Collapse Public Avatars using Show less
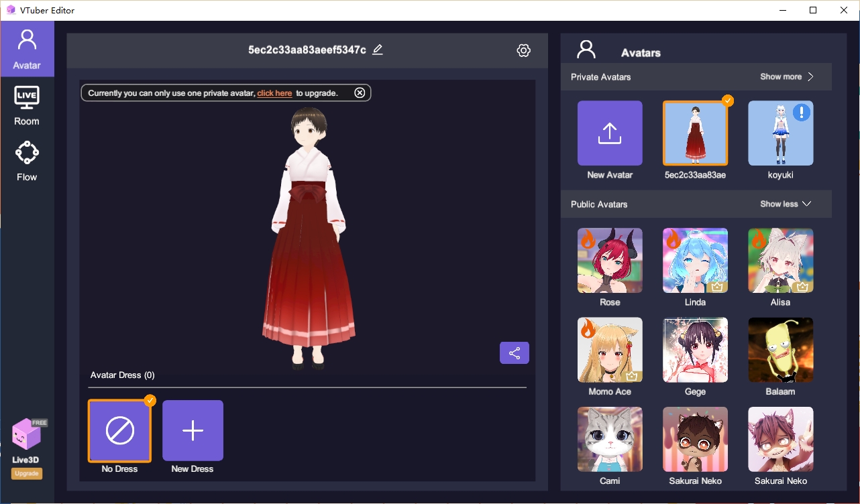This screenshot has width=860, height=504. pos(785,204)
